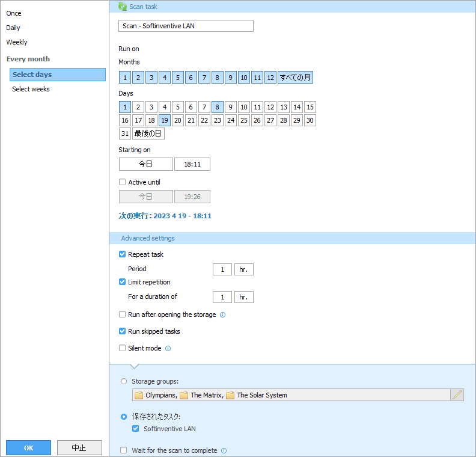Open the duration unit hr. dropdown
Image resolution: width=476 pixels, height=457 pixels.
click(x=244, y=297)
